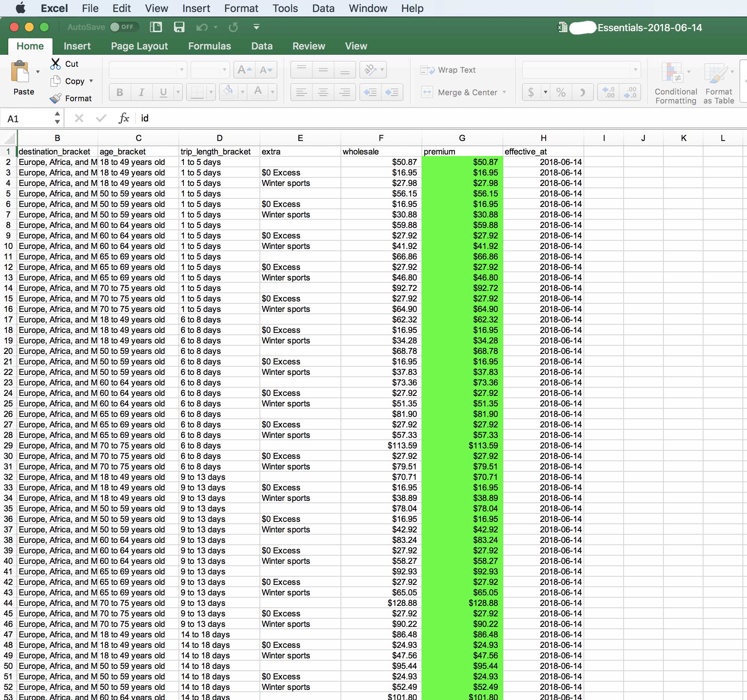Click the Conditional Formatting icon
Image resolution: width=747 pixels, height=700 pixels.
pos(672,73)
